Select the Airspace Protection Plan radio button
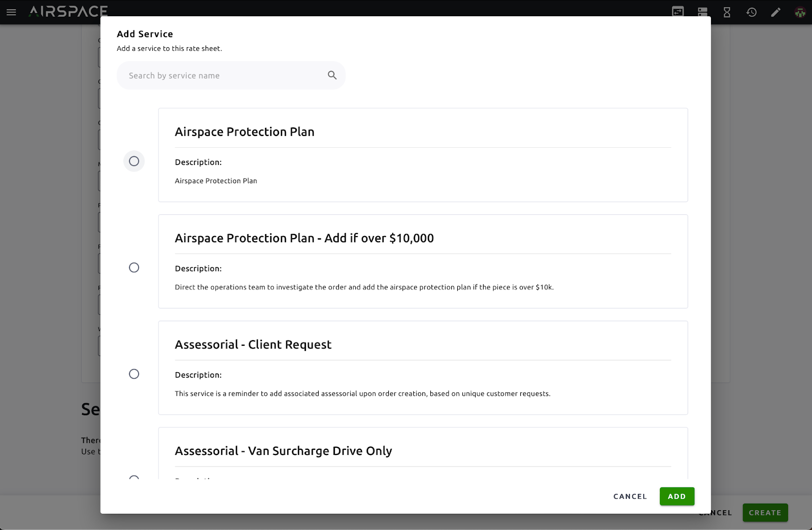The width and height of the screenshot is (812, 530). pos(134,161)
